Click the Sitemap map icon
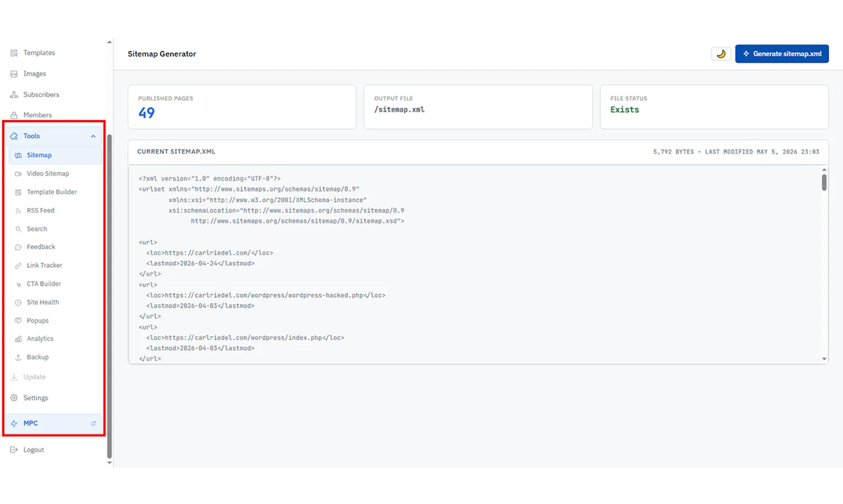 click(x=18, y=155)
